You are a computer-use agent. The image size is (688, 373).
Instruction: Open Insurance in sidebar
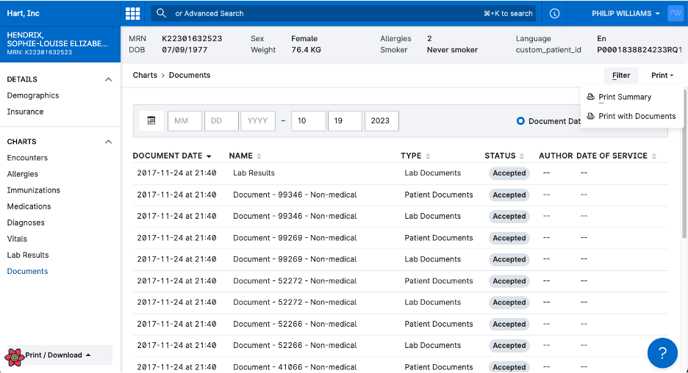[x=25, y=112]
